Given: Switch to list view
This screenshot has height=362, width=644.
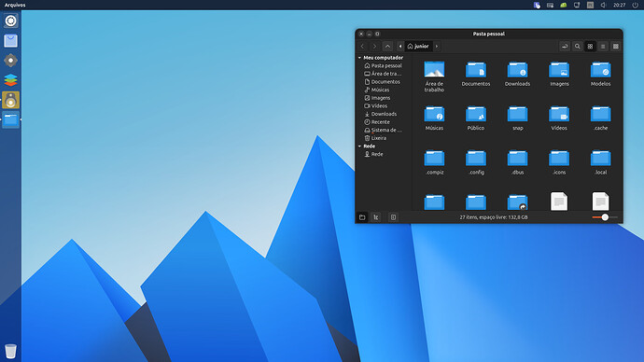Looking at the screenshot, I should point(603,47).
